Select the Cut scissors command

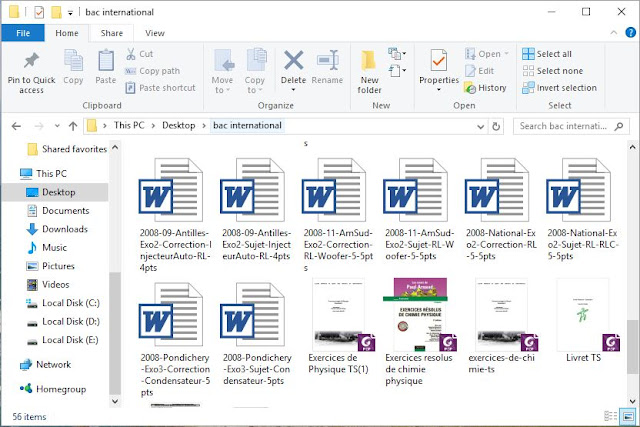click(x=139, y=54)
